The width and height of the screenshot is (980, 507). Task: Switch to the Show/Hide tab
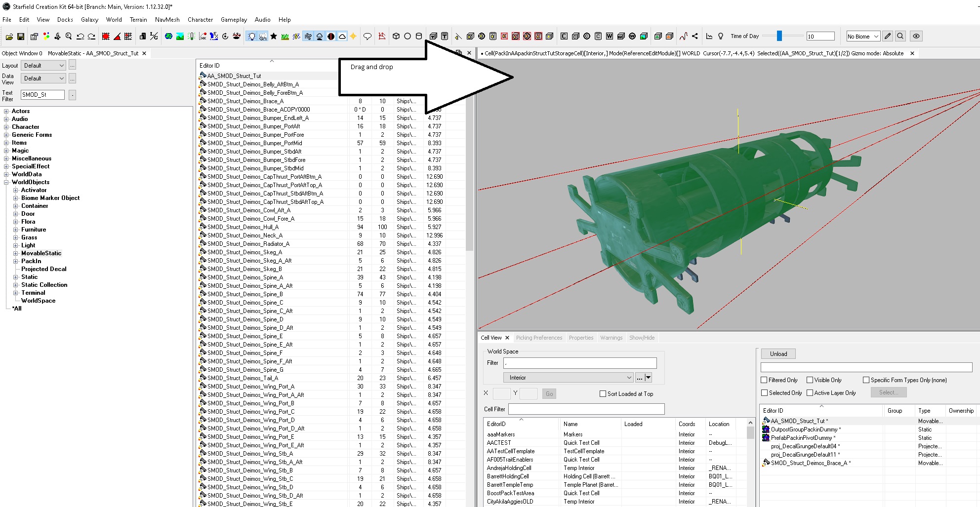click(x=642, y=338)
